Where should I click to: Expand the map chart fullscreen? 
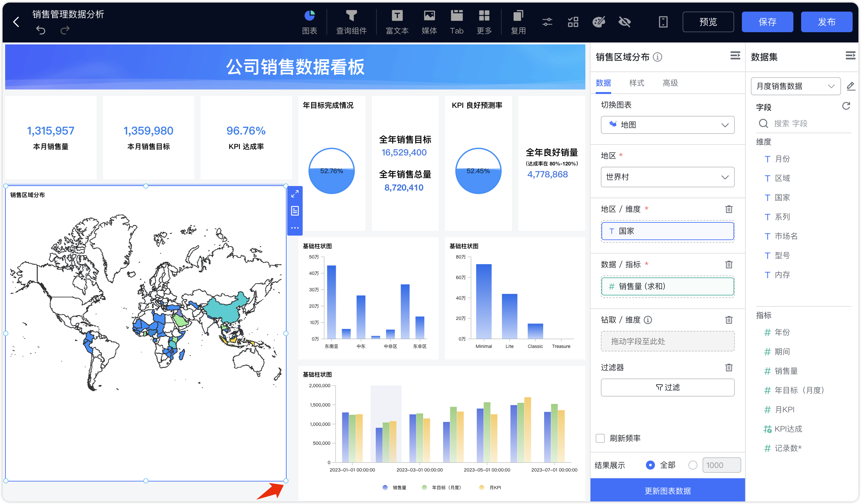295,194
